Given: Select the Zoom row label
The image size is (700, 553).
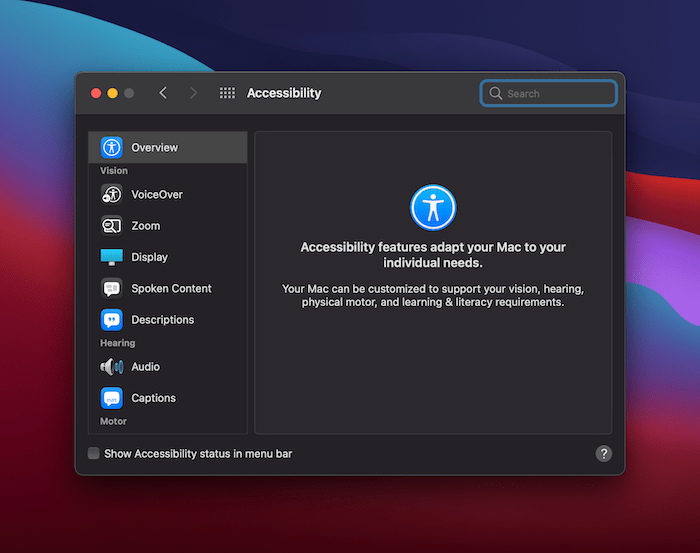Looking at the screenshot, I should 146,226.
